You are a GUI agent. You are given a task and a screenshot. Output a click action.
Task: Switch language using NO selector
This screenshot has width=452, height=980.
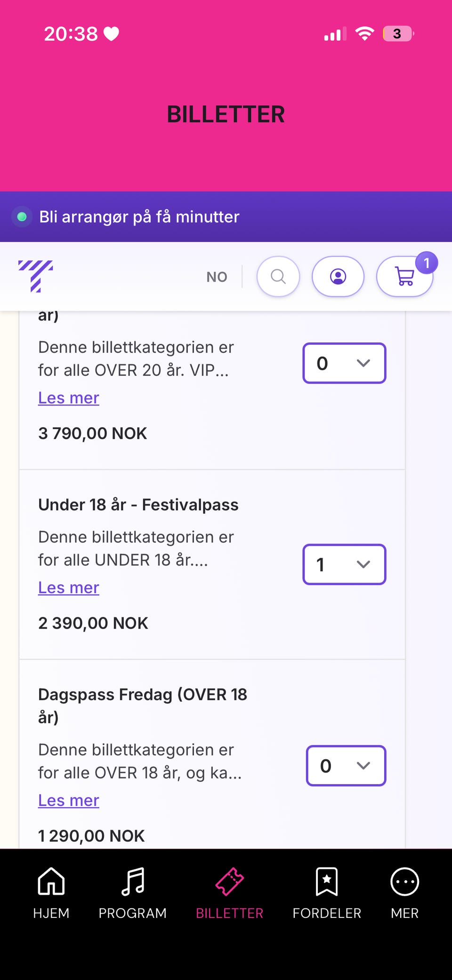pos(217,277)
